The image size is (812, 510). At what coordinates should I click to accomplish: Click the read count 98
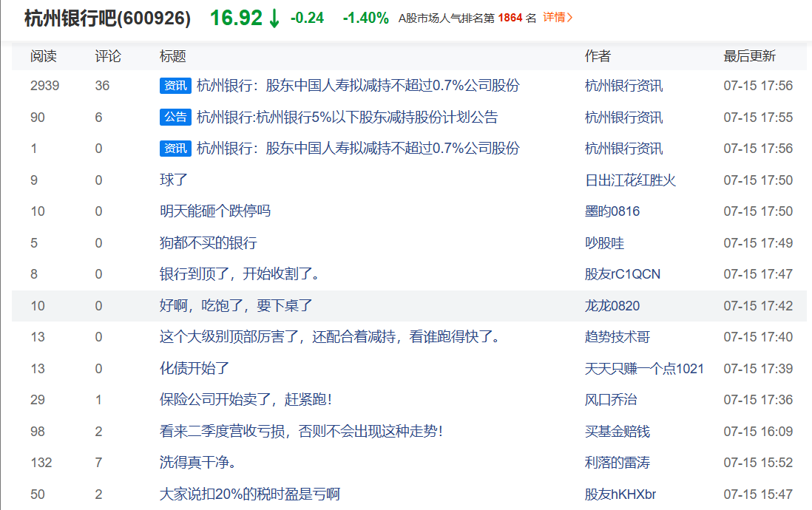click(x=37, y=432)
